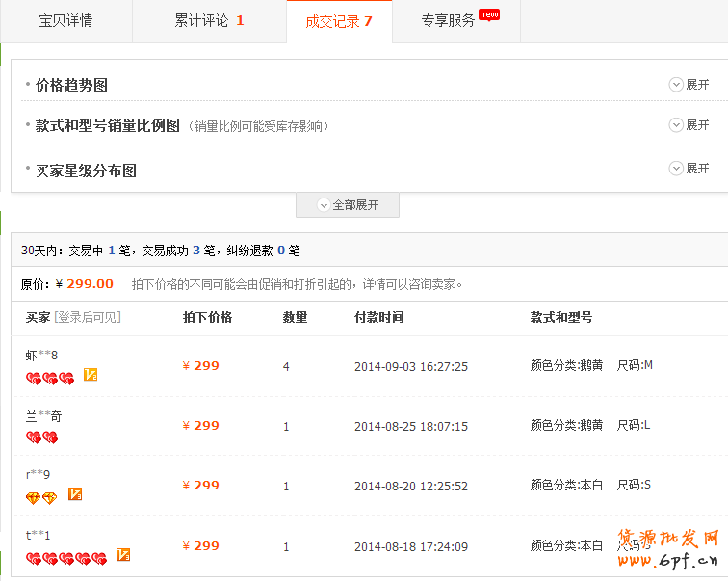Image resolution: width=728 pixels, height=581 pixels.
Task: Click heart rating icons for buyer 兰**奇
Action: click(x=42, y=437)
